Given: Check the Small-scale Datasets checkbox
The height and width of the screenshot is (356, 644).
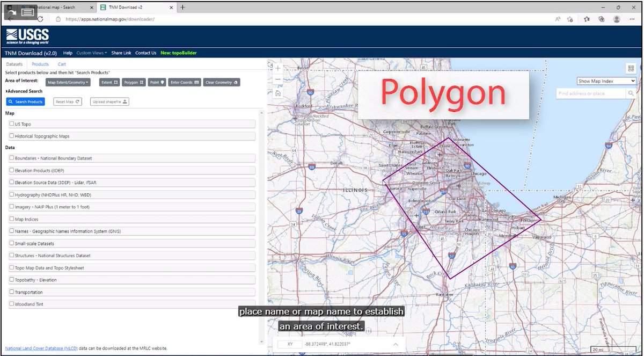Looking at the screenshot, I should click(x=11, y=243).
